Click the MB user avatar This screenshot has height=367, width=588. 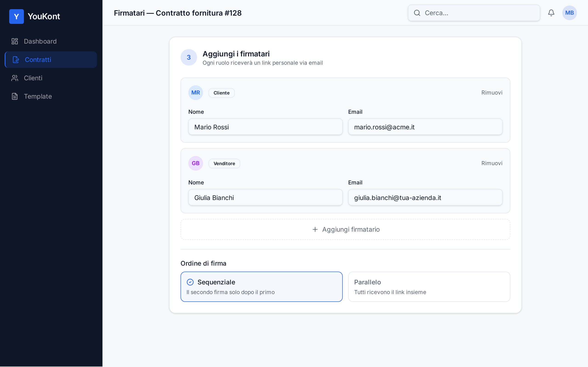click(x=569, y=13)
